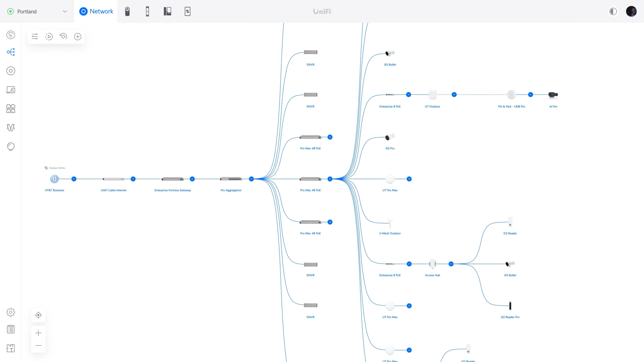Click the Enterprise Fortress Gateway label
The image size is (644, 362).
click(172, 190)
